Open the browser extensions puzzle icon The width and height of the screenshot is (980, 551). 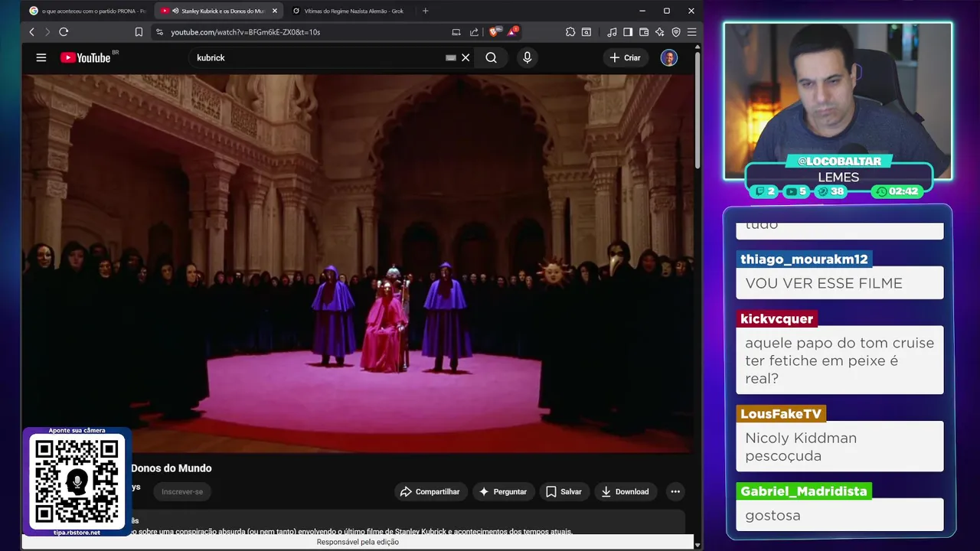[570, 32]
